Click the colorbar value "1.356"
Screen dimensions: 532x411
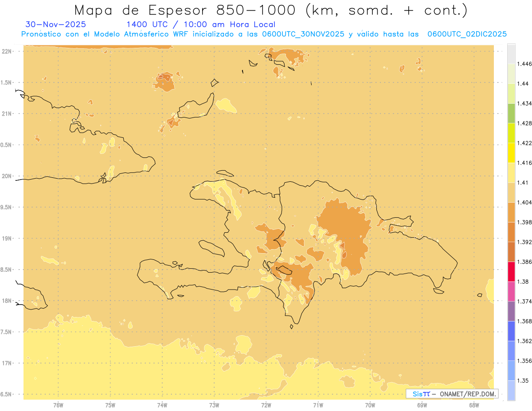coord(524,361)
